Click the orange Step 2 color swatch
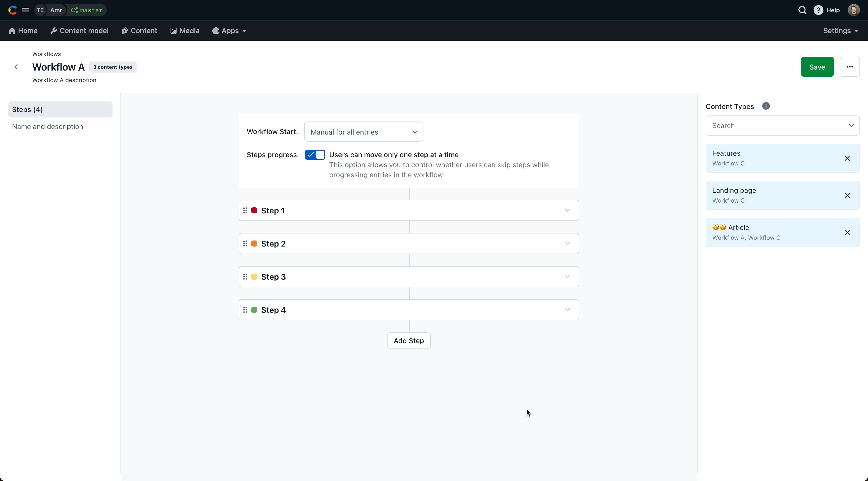868x481 pixels. point(254,244)
